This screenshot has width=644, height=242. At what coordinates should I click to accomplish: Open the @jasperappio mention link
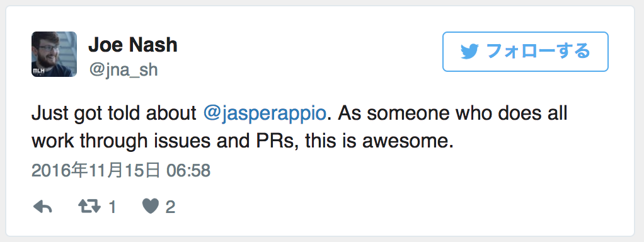pyautogui.click(x=265, y=114)
